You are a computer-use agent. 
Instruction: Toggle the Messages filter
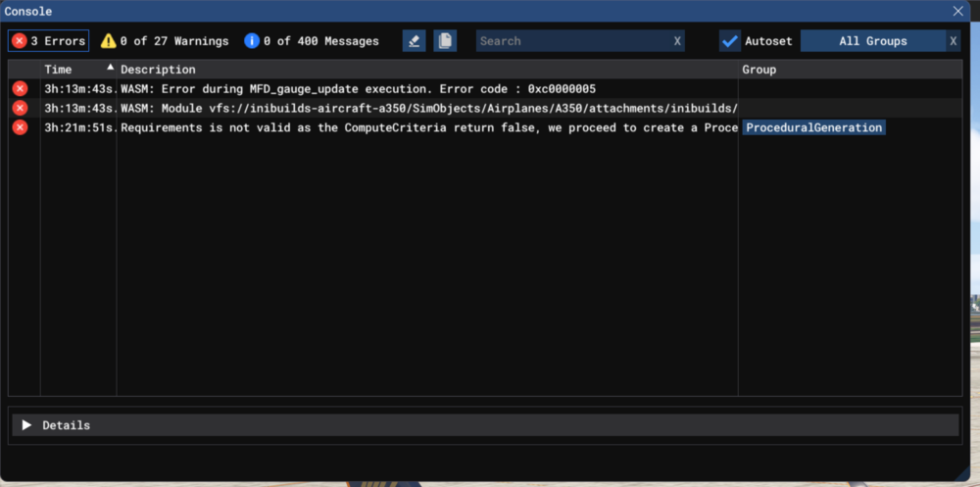pos(311,41)
